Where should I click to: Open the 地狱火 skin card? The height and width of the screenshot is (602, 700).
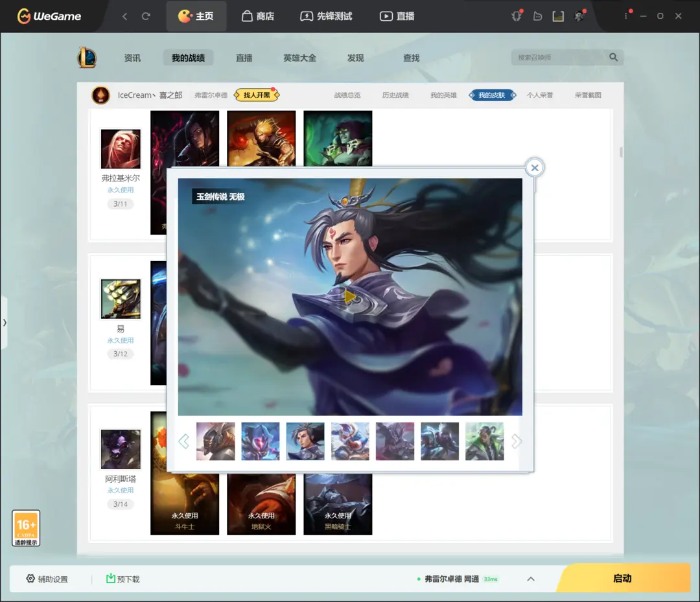[261, 504]
